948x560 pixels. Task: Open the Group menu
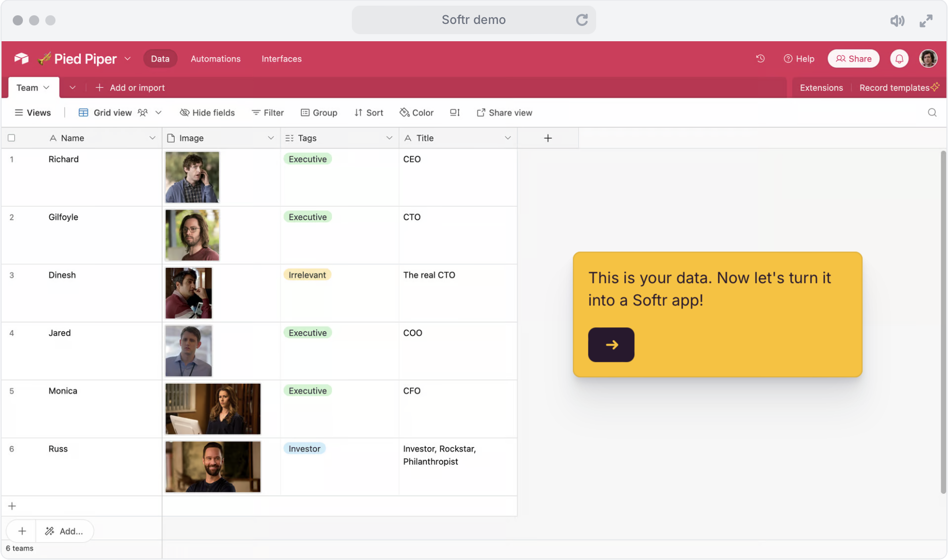click(319, 113)
